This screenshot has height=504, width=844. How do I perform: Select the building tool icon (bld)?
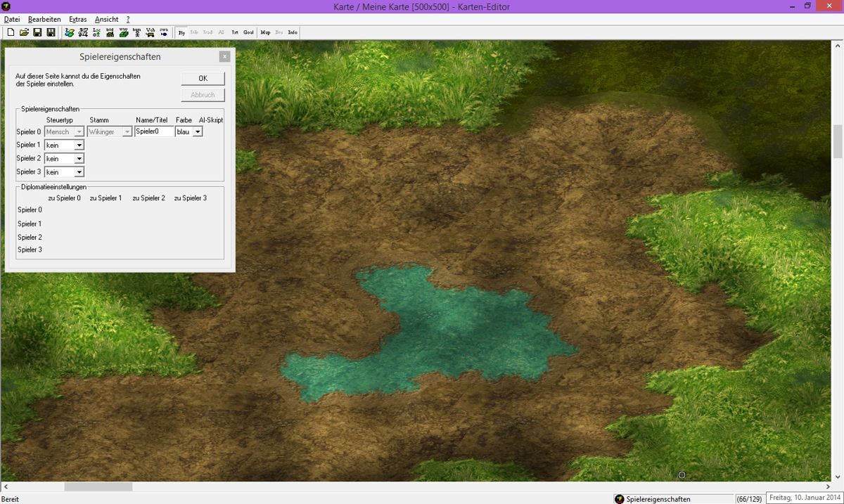click(x=110, y=32)
